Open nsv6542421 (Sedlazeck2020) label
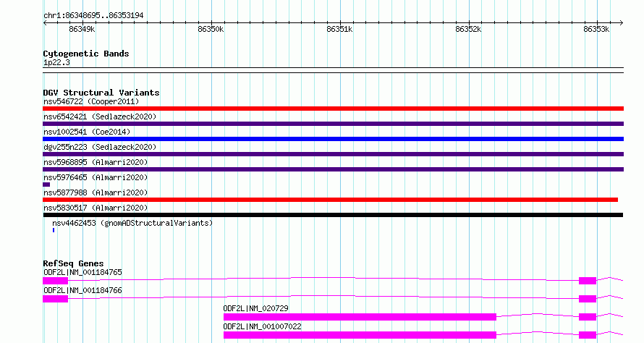Screen dimensions: 644x343 [x=100, y=117]
